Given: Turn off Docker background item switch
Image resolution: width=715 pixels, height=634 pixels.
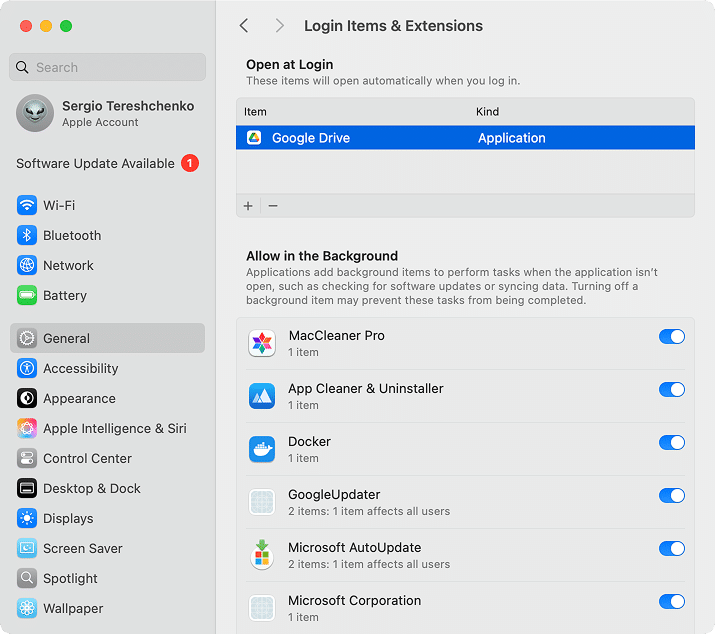Looking at the screenshot, I should (671, 443).
